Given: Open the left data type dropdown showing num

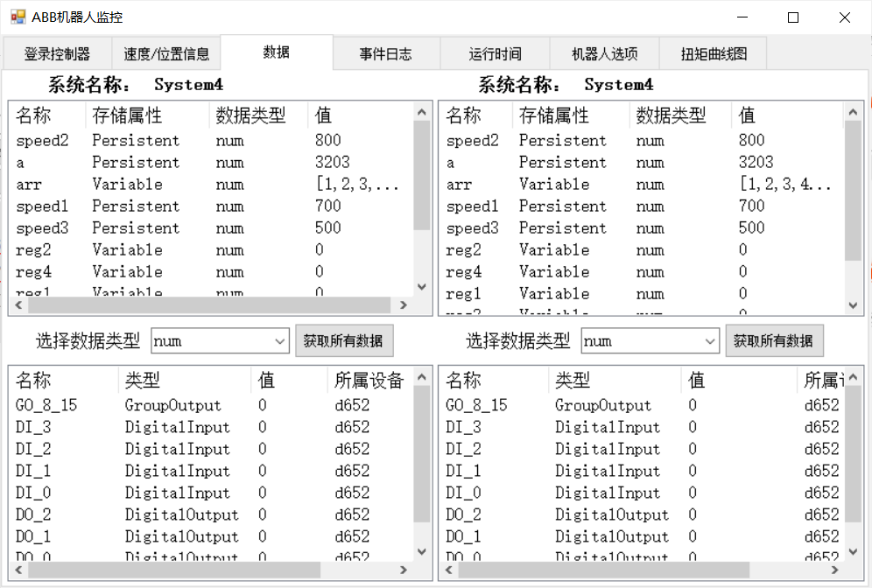Looking at the screenshot, I should point(278,340).
